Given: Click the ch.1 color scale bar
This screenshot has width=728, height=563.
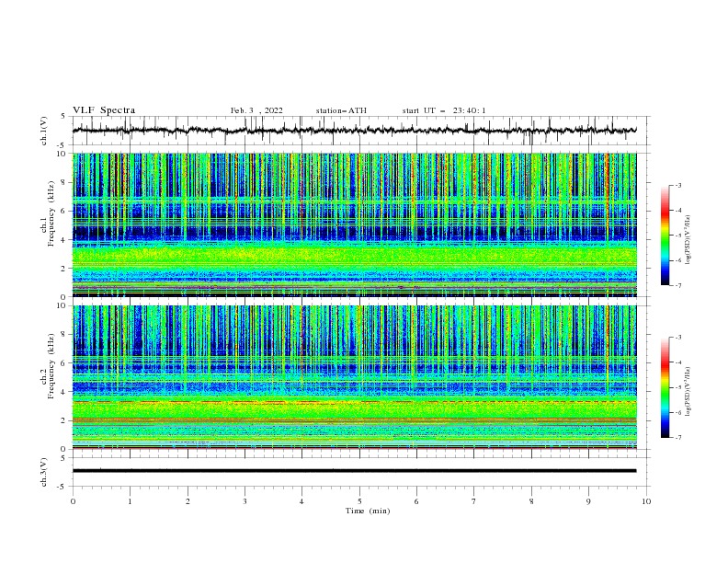Looking at the screenshot, I should tap(665, 236).
